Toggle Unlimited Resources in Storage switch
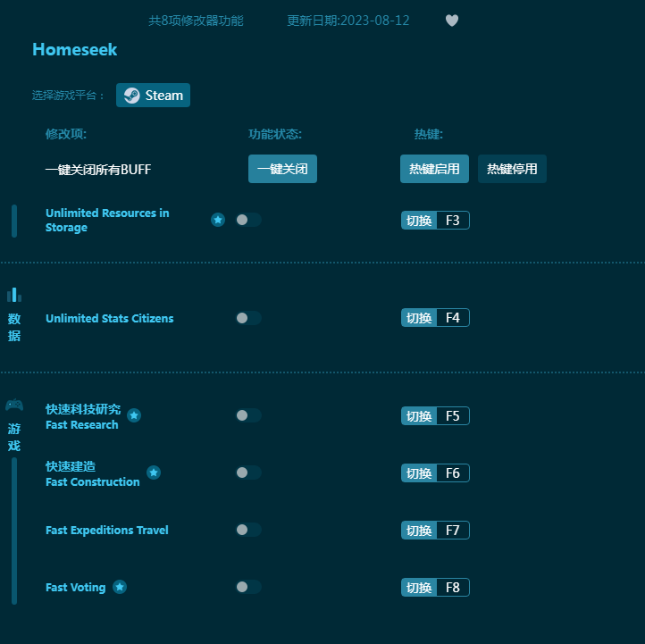Viewport: 645px width, 644px height. pos(248,220)
